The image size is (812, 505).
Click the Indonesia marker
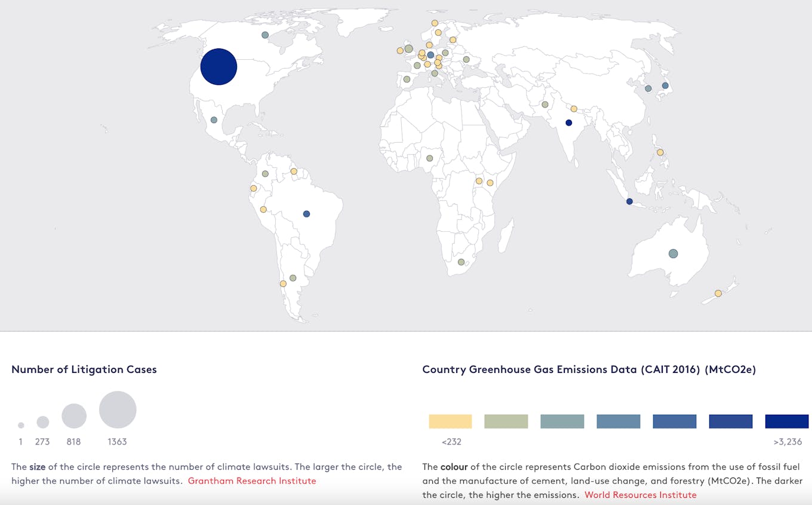point(629,201)
